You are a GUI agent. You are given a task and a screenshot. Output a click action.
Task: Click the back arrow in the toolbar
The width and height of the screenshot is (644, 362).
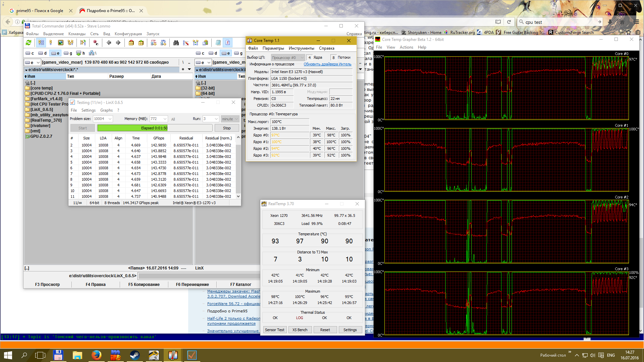click(x=109, y=43)
